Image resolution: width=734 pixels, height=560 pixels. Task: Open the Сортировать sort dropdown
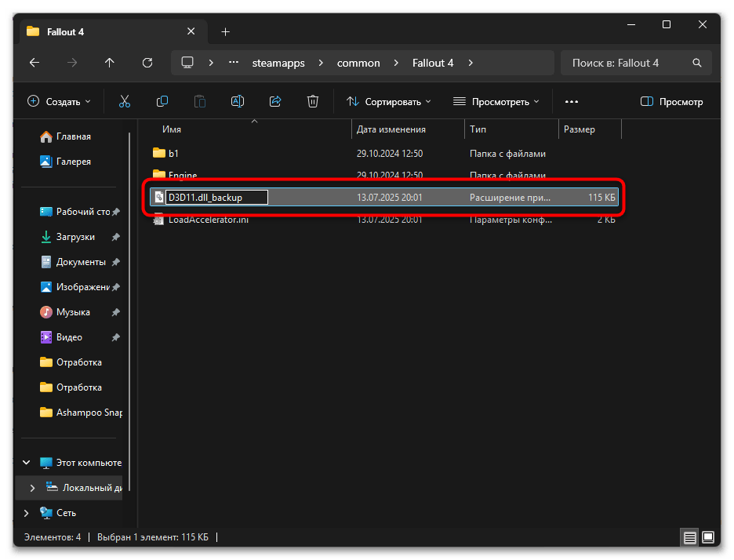pyautogui.click(x=389, y=101)
